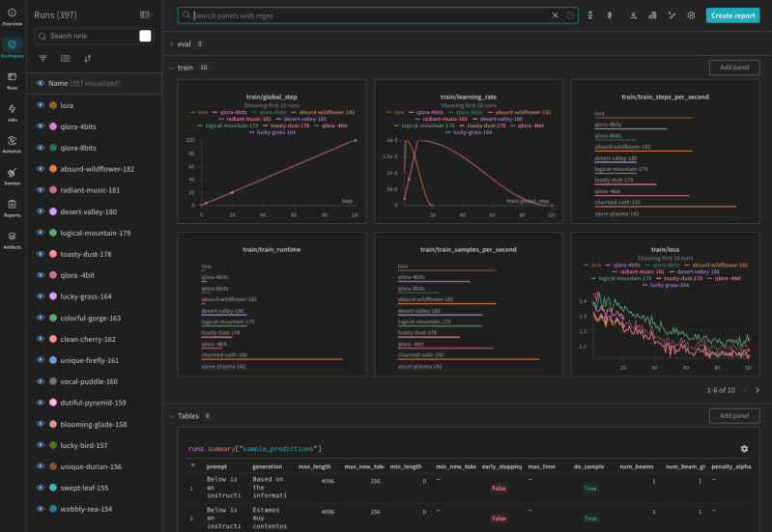Sort table by generation column header
The height and width of the screenshot is (532, 772).
tap(268, 466)
